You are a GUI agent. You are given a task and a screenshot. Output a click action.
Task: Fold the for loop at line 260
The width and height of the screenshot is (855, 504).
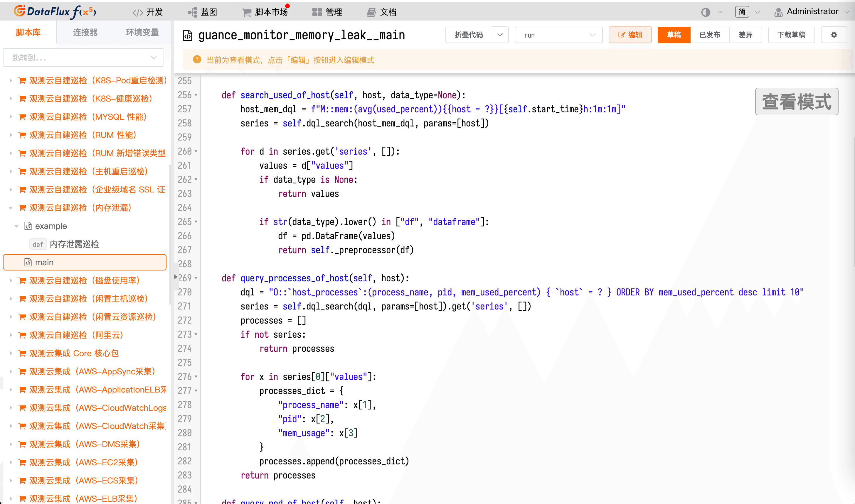(196, 151)
